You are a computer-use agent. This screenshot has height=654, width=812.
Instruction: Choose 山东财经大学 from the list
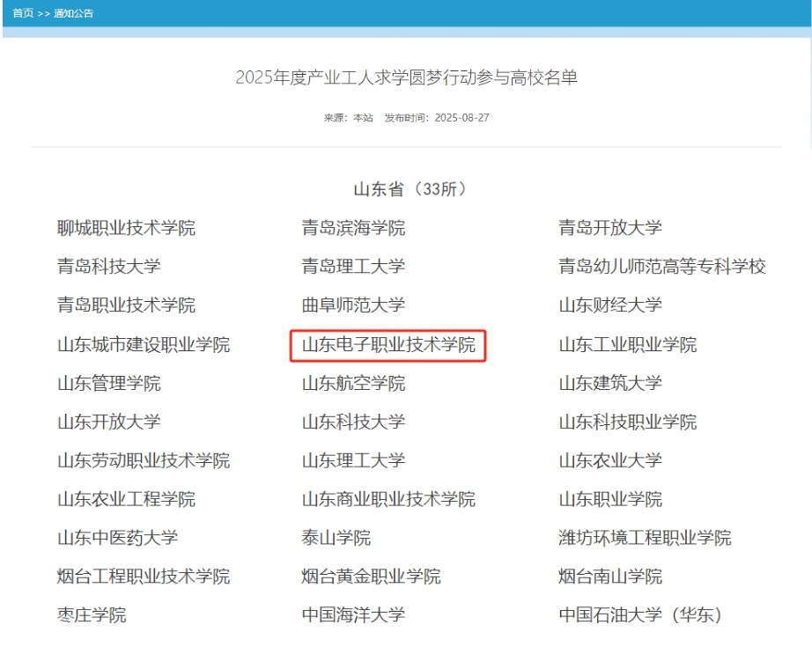(609, 305)
